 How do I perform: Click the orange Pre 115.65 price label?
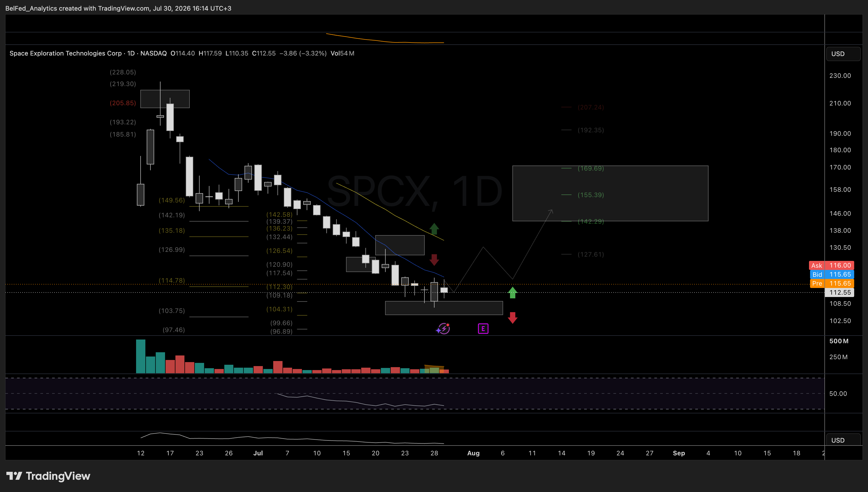tap(832, 283)
